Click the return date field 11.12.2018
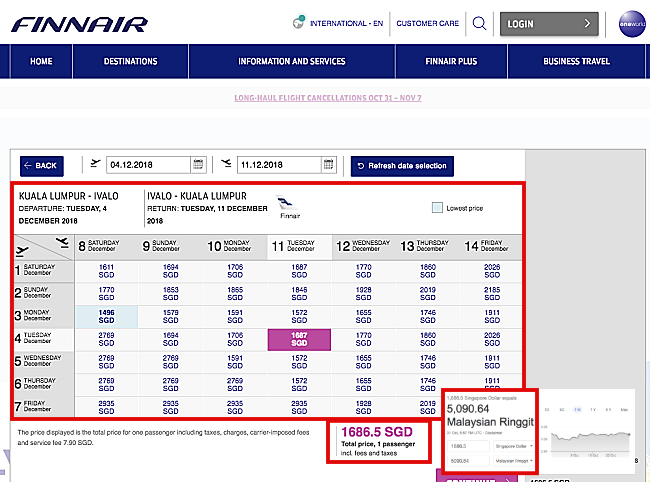This screenshot has height=482, width=650. tap(279, 165)
